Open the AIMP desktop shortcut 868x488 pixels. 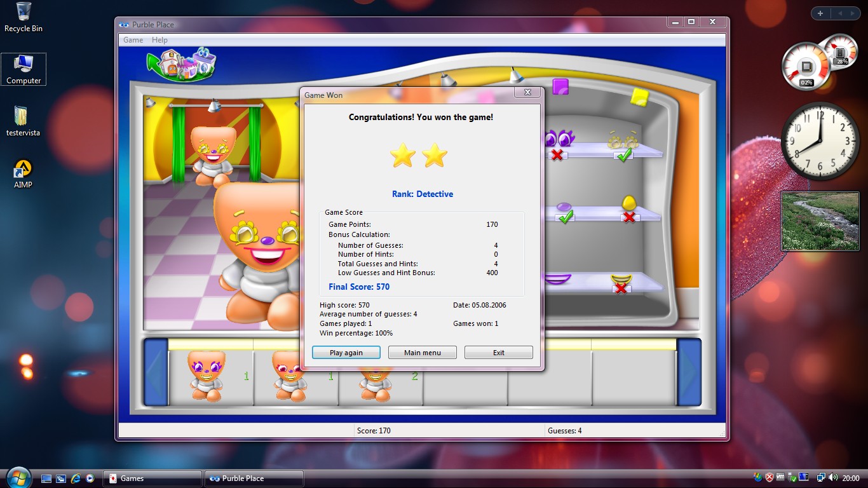click(x=23, y=173)
